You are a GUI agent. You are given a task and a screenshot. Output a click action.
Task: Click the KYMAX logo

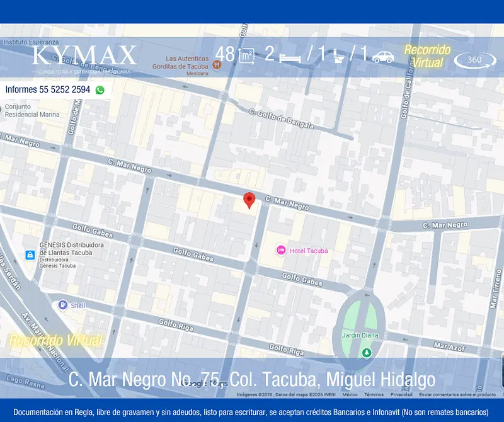[84, 59]
